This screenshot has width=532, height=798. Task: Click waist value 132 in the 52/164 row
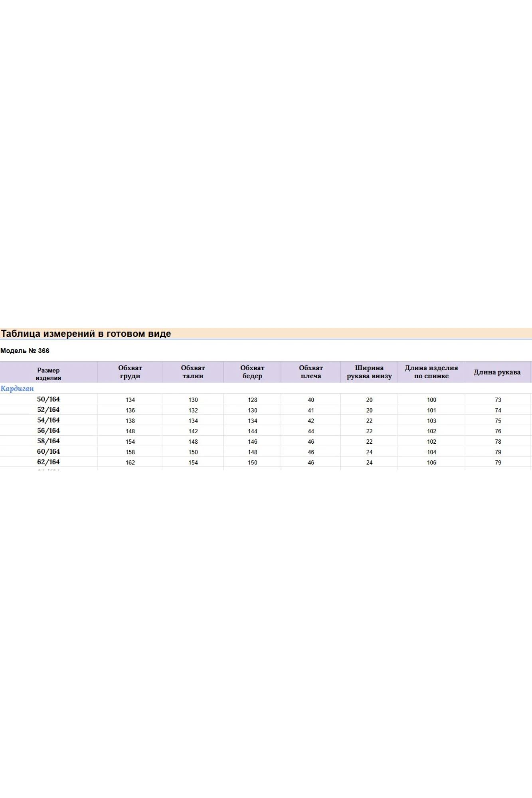[193, 410]
